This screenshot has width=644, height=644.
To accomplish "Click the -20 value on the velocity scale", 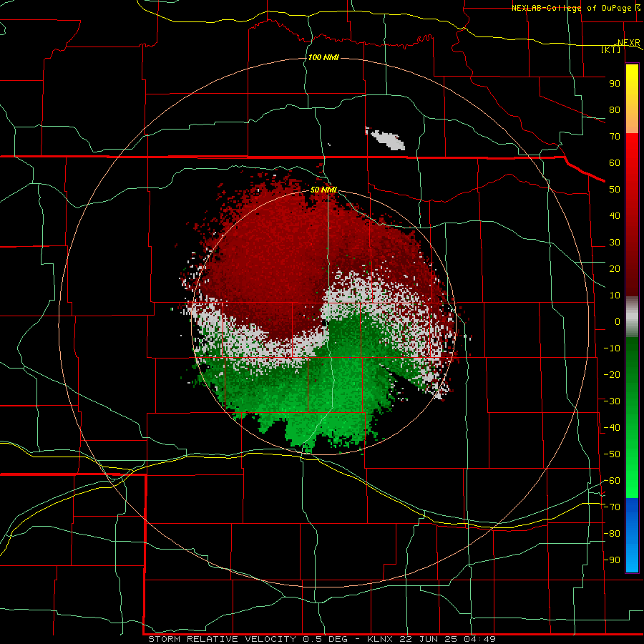I will 612,375.
